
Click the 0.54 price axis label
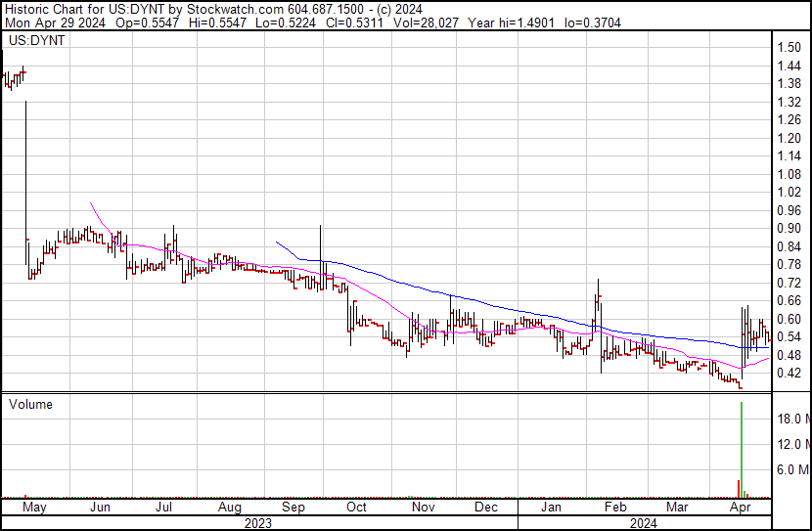coord(789,337)
